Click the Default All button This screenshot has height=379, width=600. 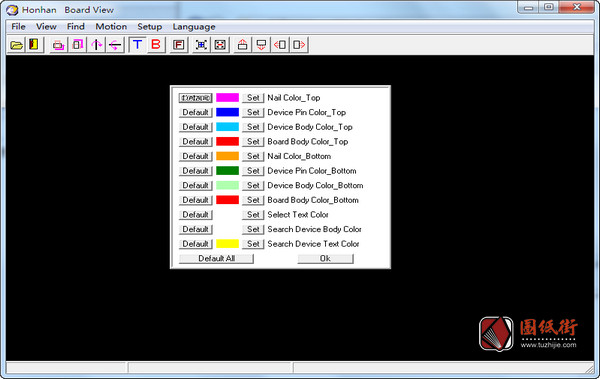pyautogui.click(x=216, y=258)
